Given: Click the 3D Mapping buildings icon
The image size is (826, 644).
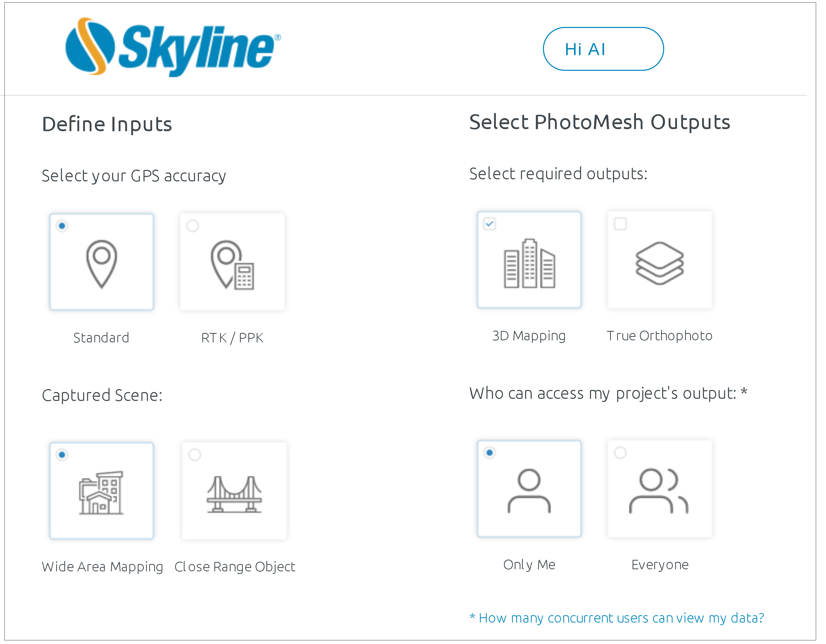Looking at the screenshot, I should tap(530, 263).
